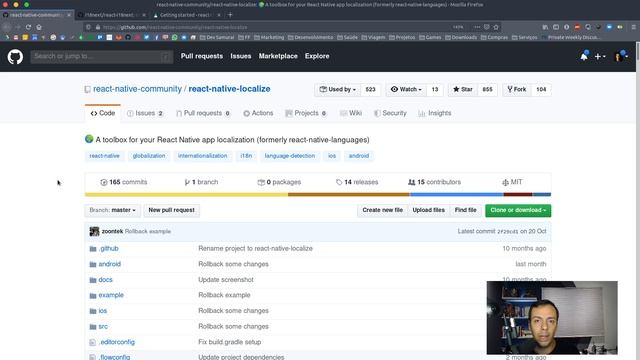Focus the Search or jump to field

(102, 56)
